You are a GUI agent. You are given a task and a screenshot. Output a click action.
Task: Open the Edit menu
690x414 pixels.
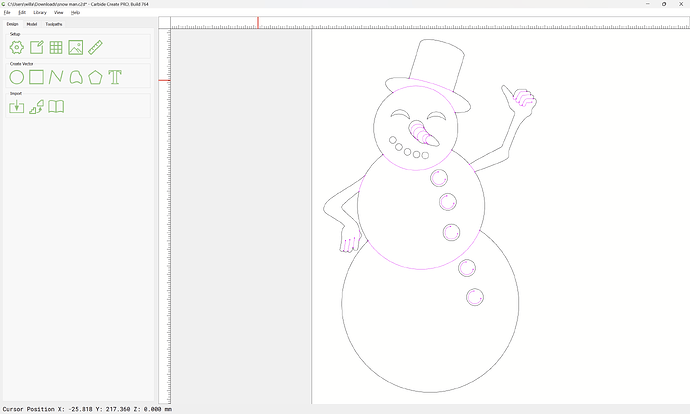22,12
